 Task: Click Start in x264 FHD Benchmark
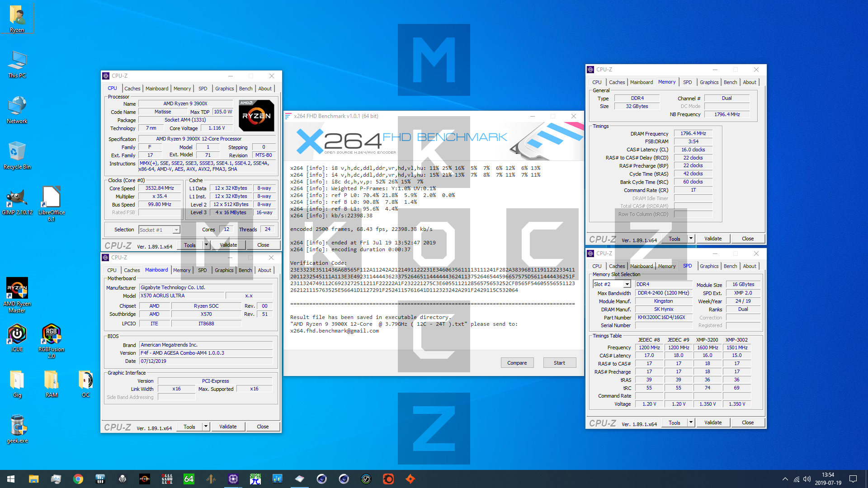(559, 363)
